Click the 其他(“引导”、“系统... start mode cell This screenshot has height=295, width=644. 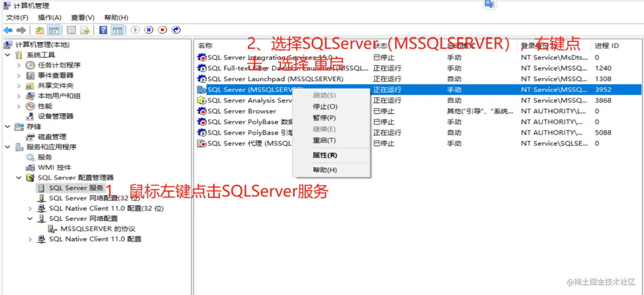480,111
